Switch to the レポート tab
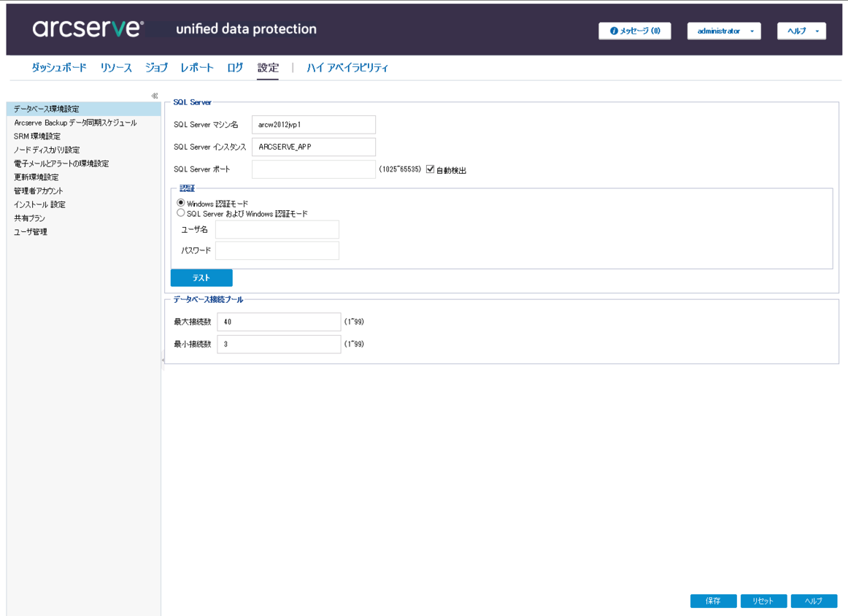This screenshot has width=848, height=616. 197,68
